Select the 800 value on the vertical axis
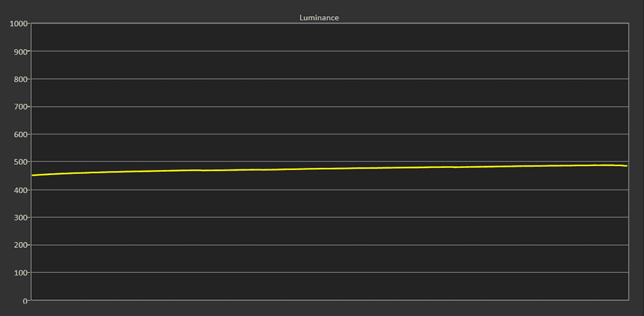644x316 pixels. pos(21,79)
